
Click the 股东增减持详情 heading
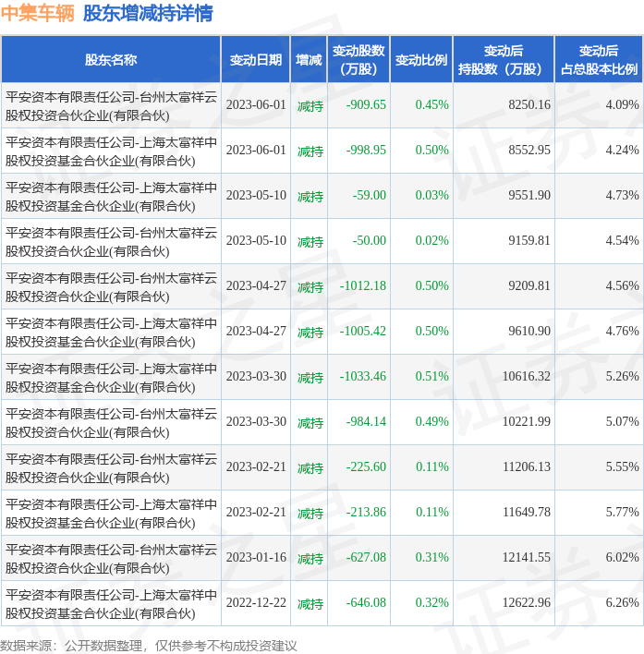click(x=148, y=13)
